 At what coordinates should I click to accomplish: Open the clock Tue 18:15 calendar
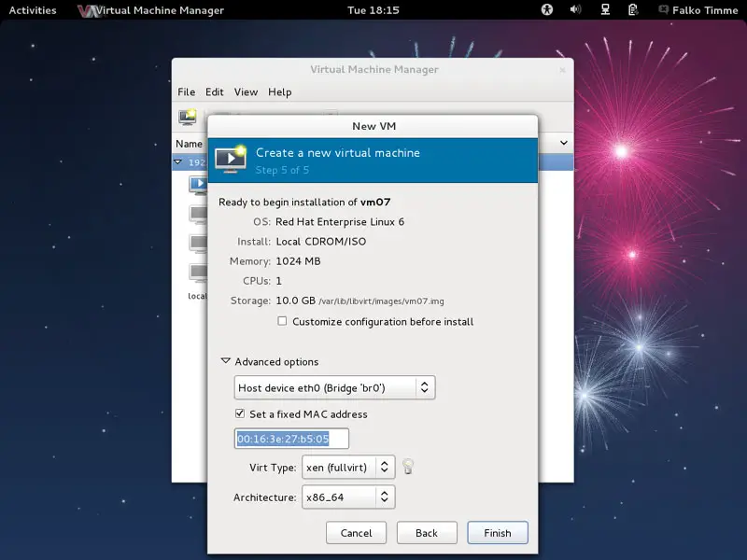[x=373, y=10]
